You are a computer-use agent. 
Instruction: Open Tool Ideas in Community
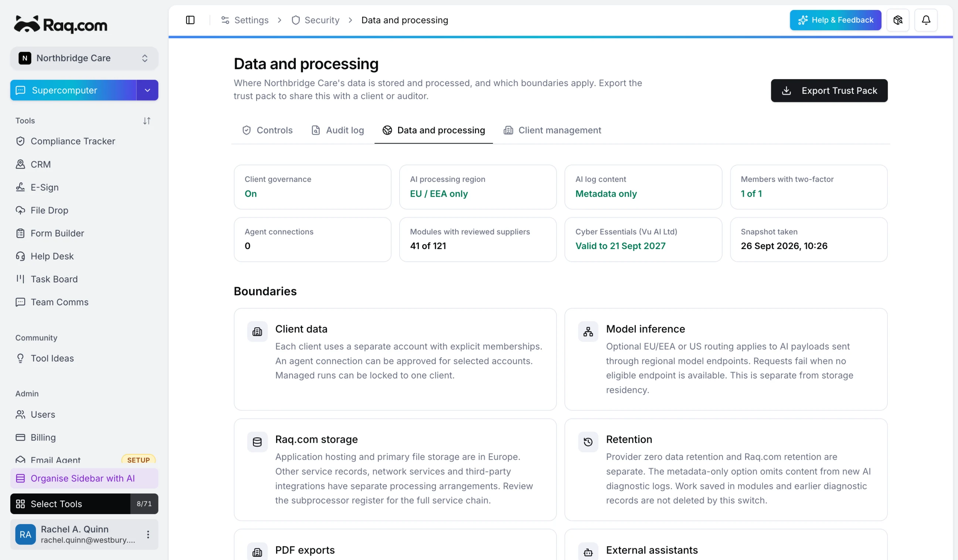84,358
